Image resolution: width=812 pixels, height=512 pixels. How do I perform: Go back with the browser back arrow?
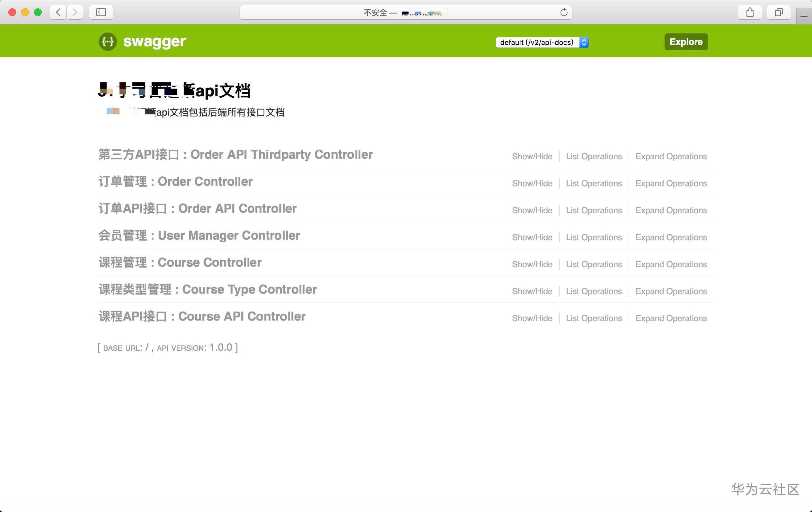pos(58,13)
